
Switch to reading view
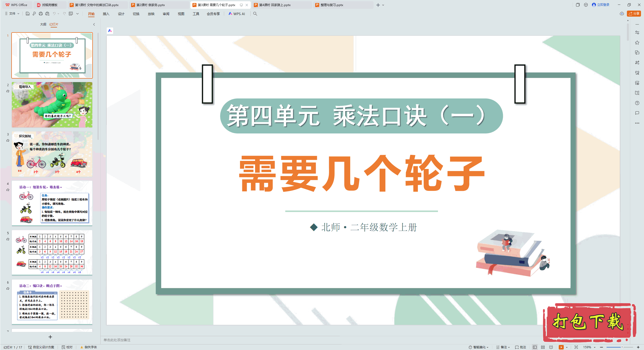(551, 347)
